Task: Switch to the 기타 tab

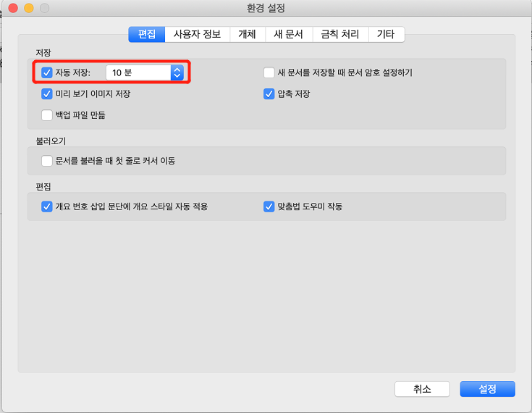Action: [x=387, y=34]
